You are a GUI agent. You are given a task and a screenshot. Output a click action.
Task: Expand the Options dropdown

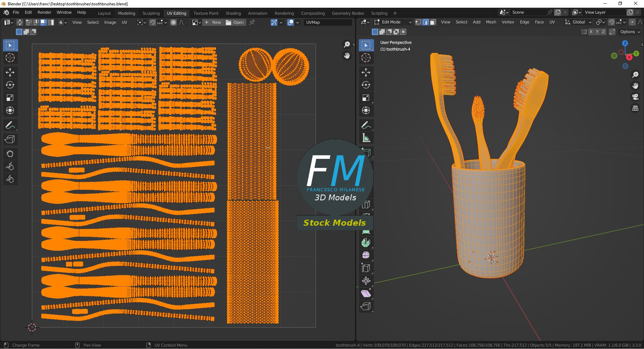tap(630, 32)
